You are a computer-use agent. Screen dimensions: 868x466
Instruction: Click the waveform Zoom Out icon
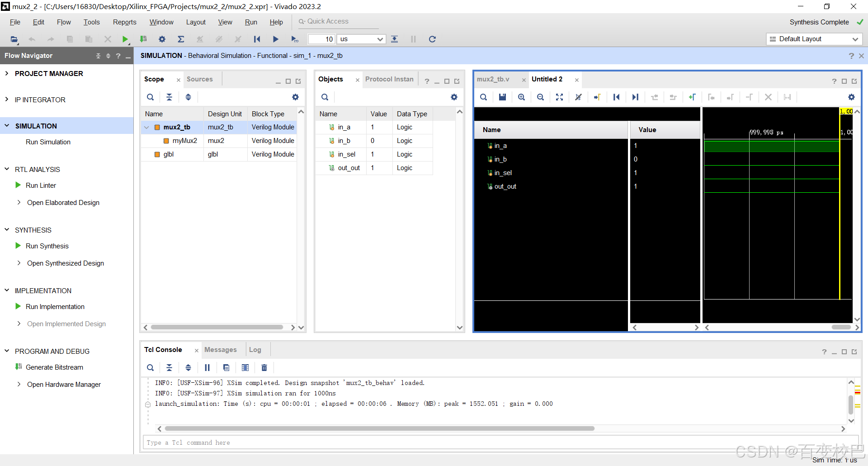(x=540, y=97)
